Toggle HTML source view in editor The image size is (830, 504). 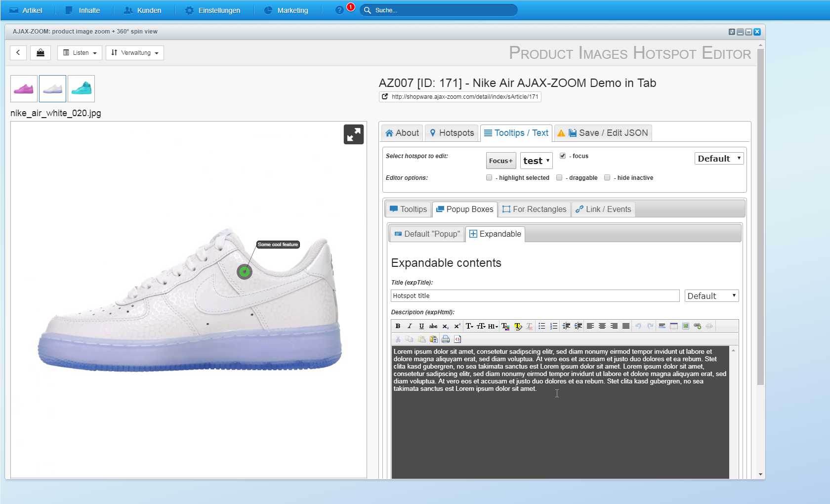457,339
